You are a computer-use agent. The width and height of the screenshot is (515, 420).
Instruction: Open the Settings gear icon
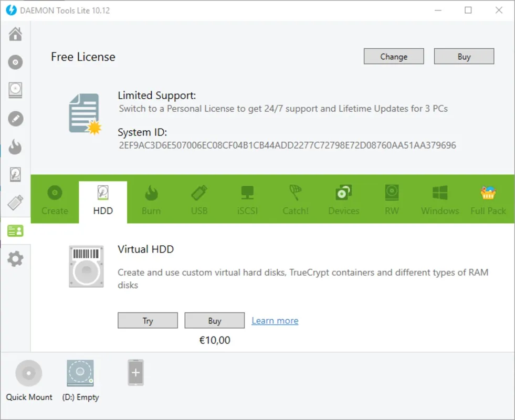(x=15, y=259)
